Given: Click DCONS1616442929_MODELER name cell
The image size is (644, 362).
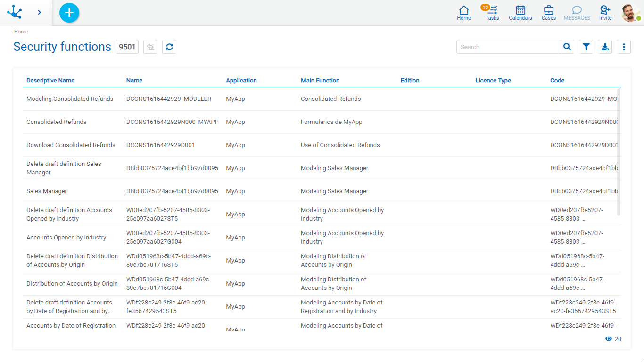Looking at the screenshot, I should coord(169,99).
